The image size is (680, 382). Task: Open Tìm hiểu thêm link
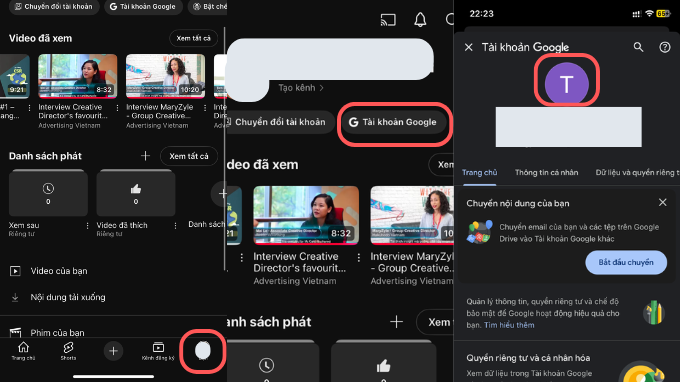click(509, 325)
